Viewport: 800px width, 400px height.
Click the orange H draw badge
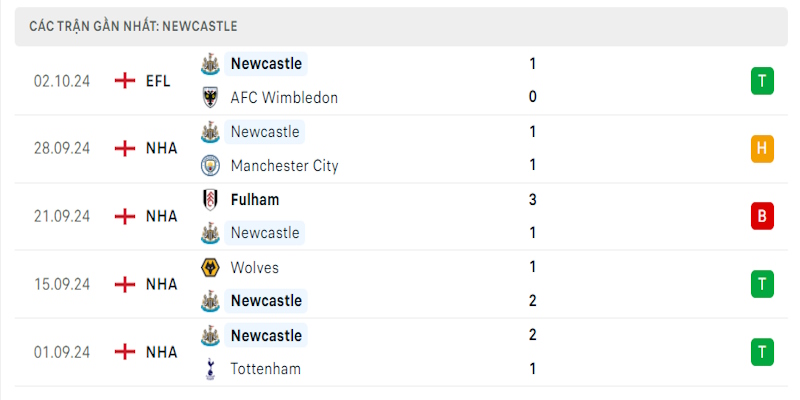tap(762, 148)
